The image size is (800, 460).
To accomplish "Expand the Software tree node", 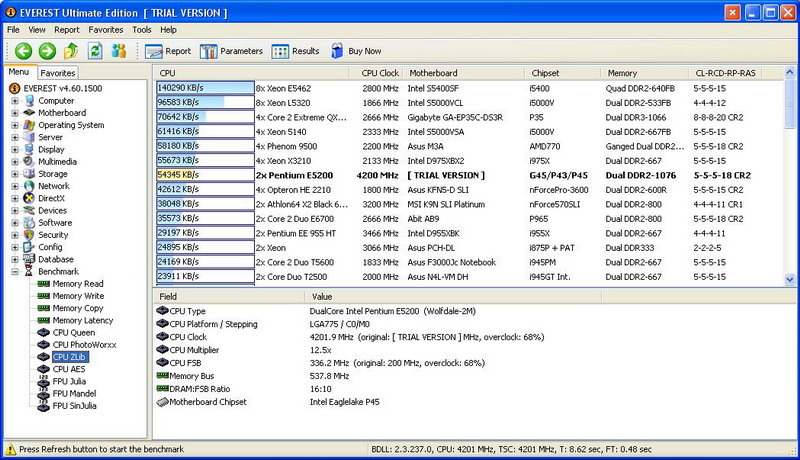I will point(15,223).
